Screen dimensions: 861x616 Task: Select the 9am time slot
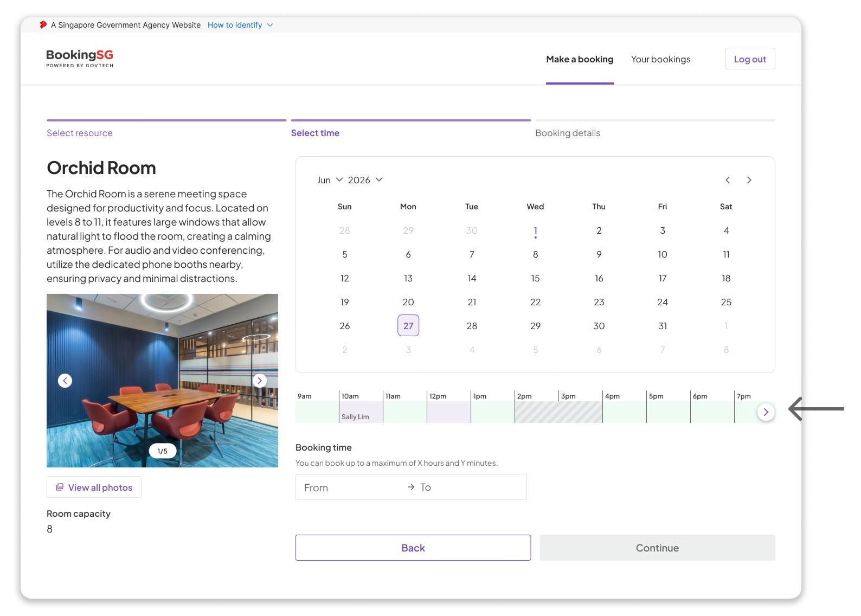(317, 412)
